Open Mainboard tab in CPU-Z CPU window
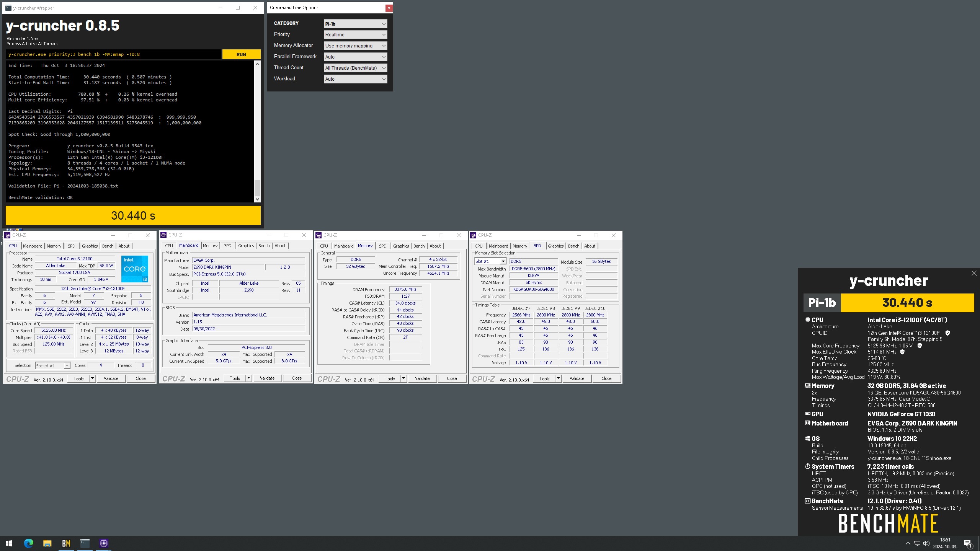 (x=33, y=246)
